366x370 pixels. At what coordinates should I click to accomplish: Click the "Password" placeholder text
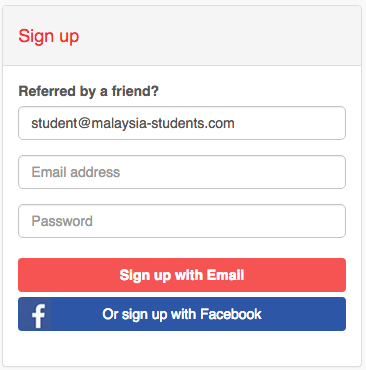[62, 221]
